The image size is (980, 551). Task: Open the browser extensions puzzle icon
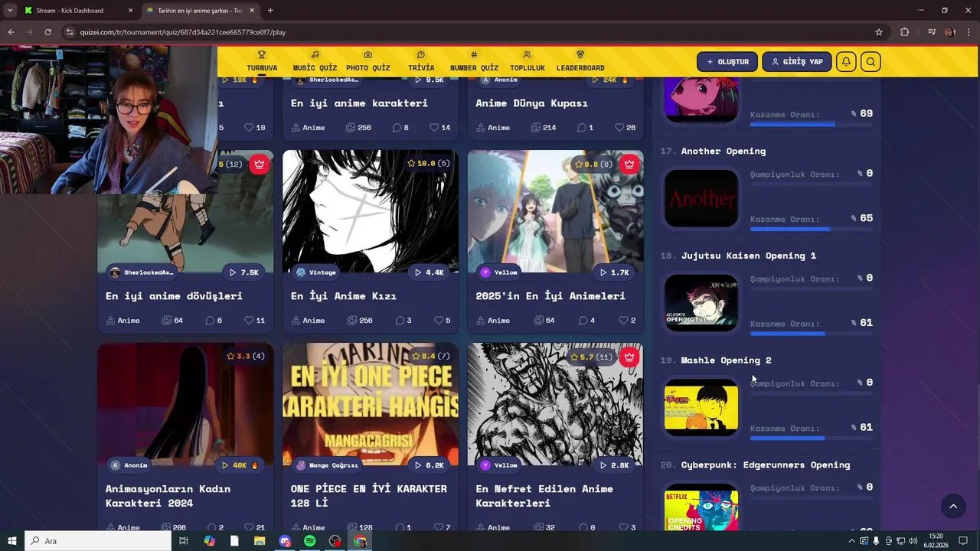click(x=904, y=32)
